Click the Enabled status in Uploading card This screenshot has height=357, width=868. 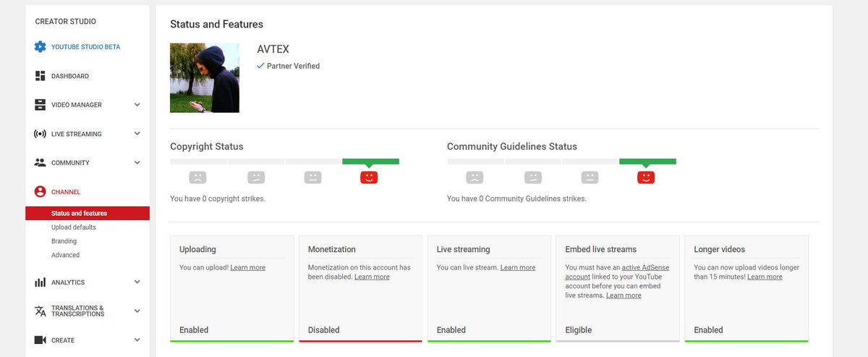194,330
